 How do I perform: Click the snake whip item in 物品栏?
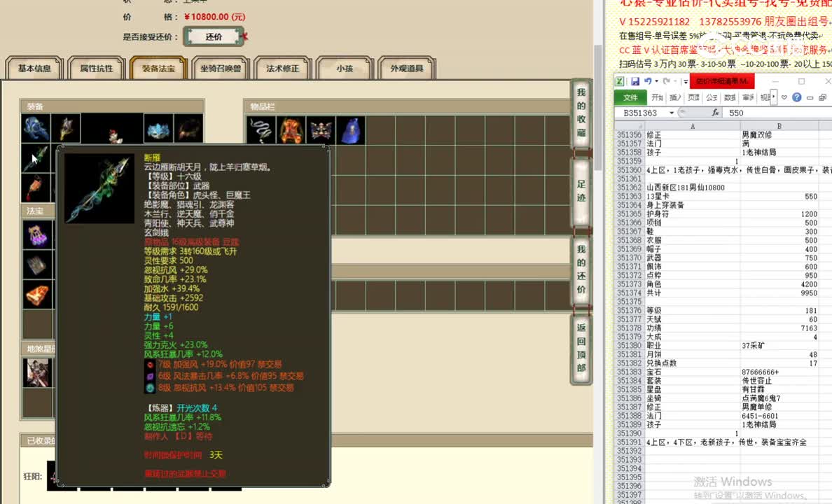[x=261, y=129]
